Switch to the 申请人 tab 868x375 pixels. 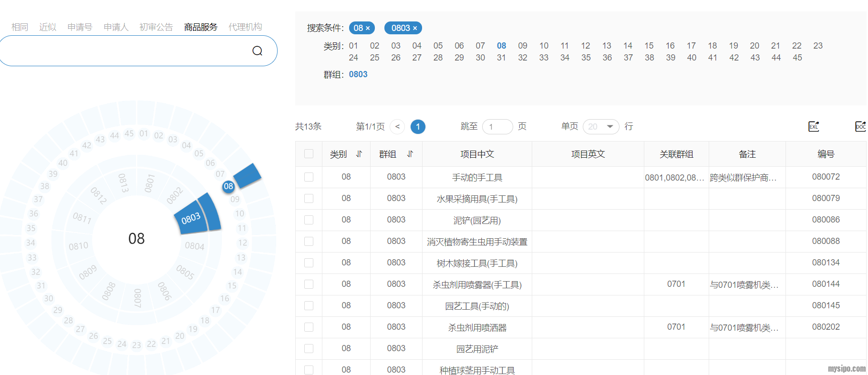coord(116,27)
